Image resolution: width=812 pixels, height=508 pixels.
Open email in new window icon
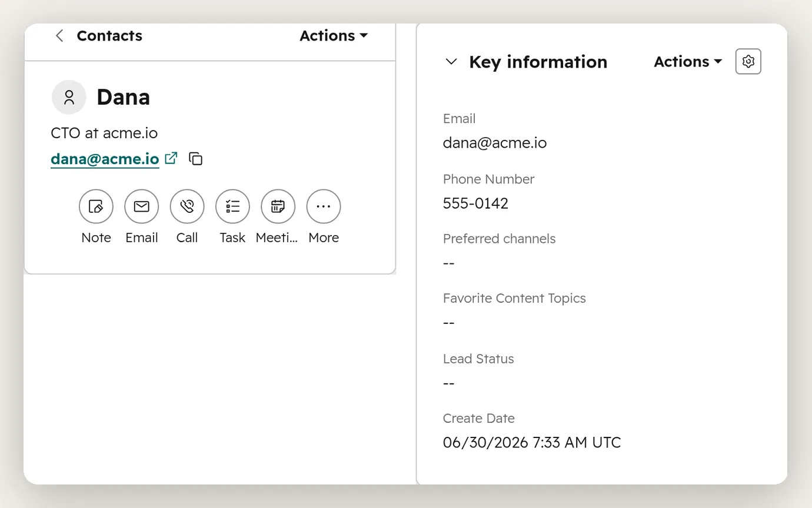point(171,158)
